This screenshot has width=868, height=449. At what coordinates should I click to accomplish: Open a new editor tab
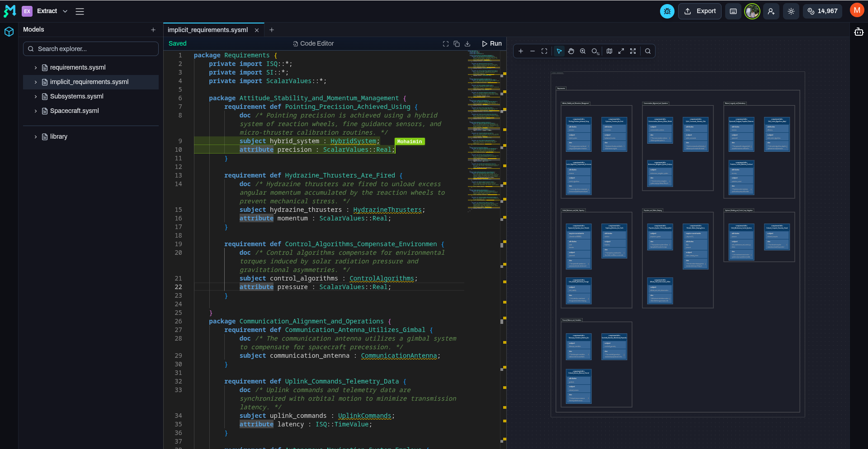(x=272, y=30)
